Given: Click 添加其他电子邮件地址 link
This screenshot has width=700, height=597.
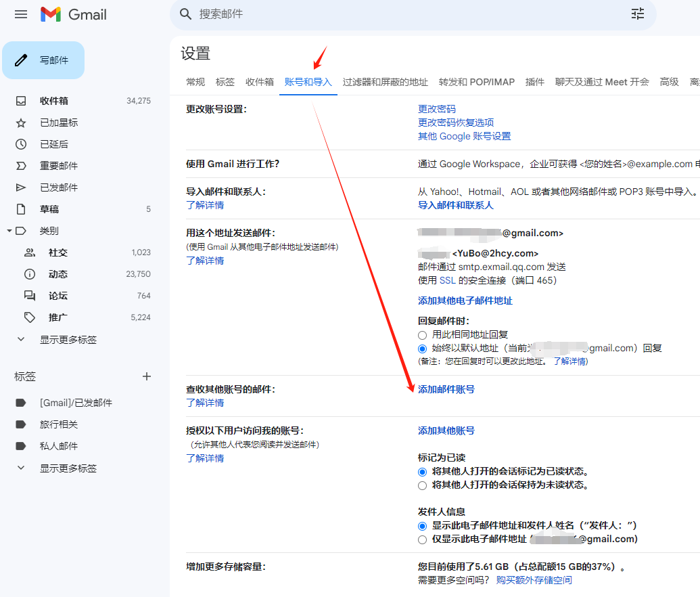Looking at the screenshot, I should pyautogui.click(x=465, y=301).
